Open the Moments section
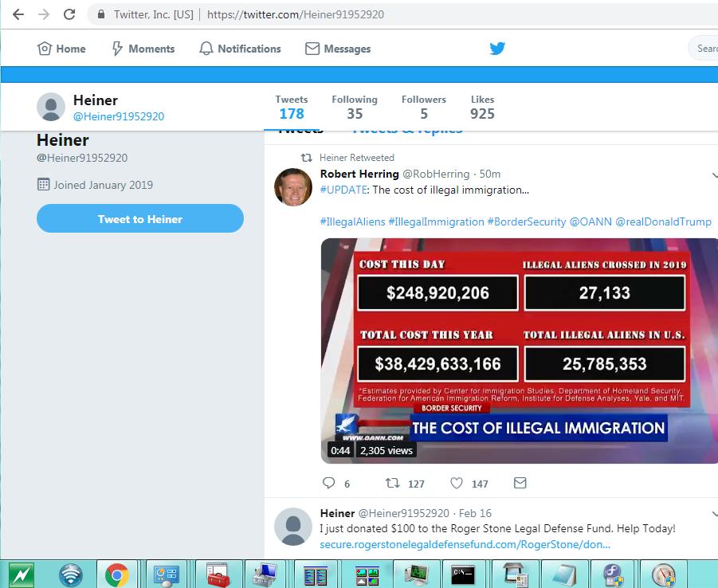Viewport: 718px width, 588px height. 143,49
